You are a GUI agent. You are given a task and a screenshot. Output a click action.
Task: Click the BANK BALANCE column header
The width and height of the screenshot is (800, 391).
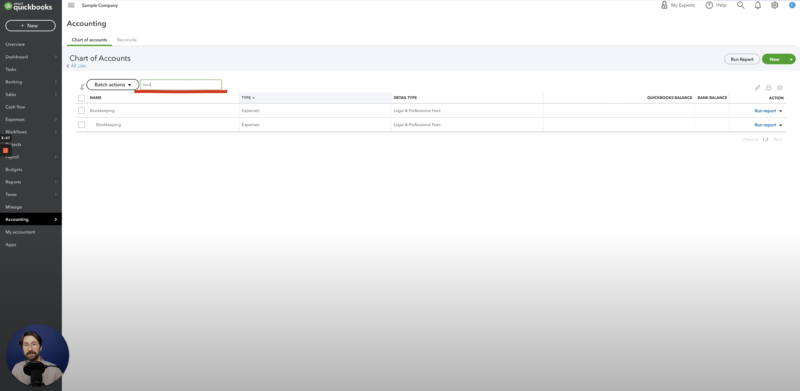point(712,97)
